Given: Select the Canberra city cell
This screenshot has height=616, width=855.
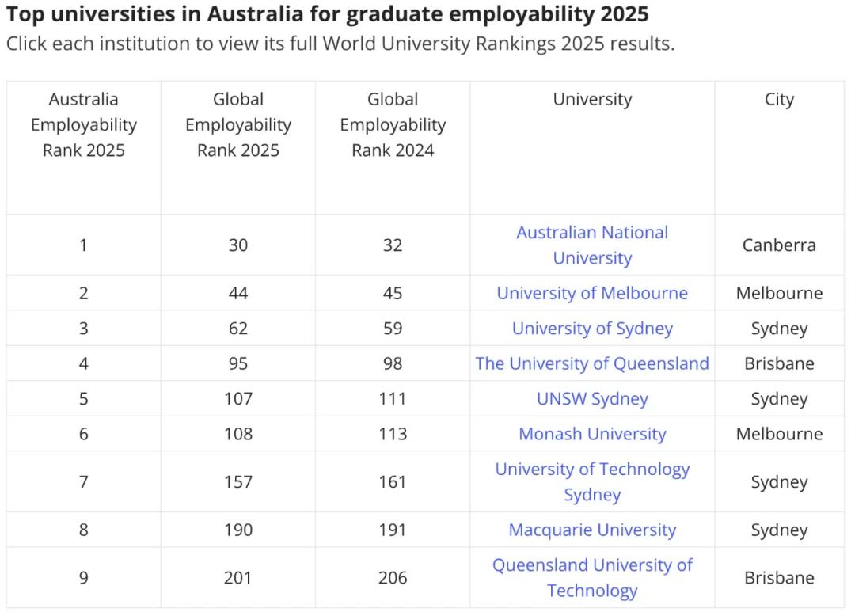Looking at the screenshot, I should point(779,245).
